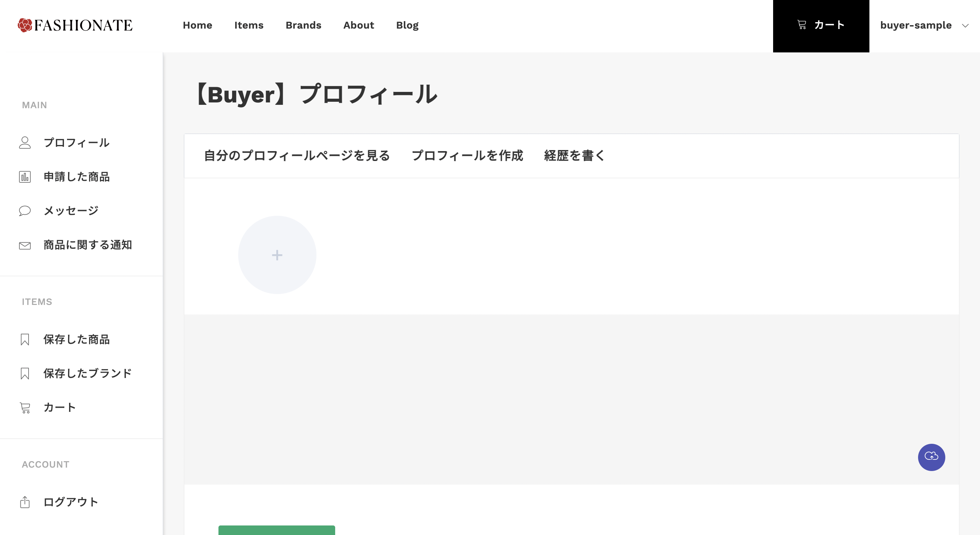Click the sidebar カート shopping cart icon
Viewport: 980px width, 535px height.
pos(25,407)
